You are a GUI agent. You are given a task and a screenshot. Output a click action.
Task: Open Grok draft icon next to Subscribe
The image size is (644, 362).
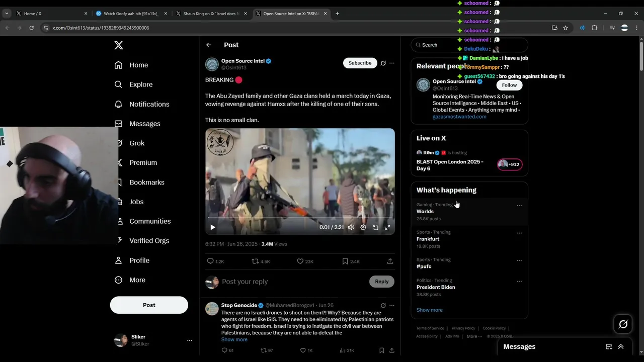tap(383, 63)
